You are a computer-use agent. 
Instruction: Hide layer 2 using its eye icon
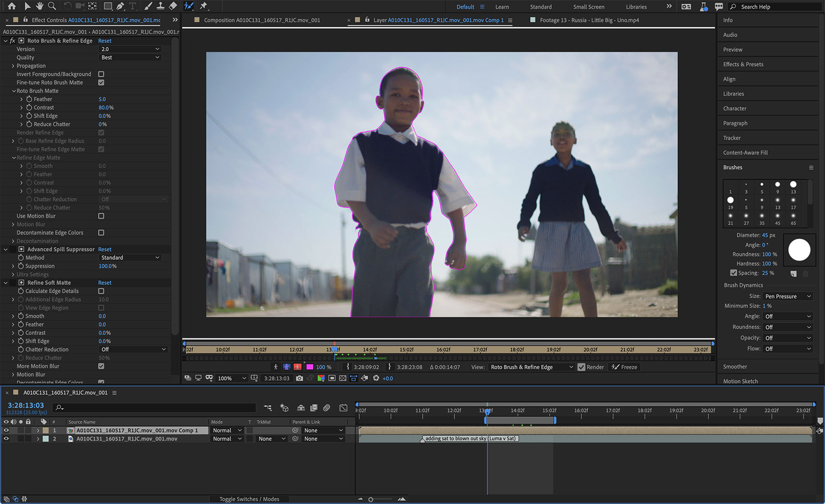pos(6,439)
